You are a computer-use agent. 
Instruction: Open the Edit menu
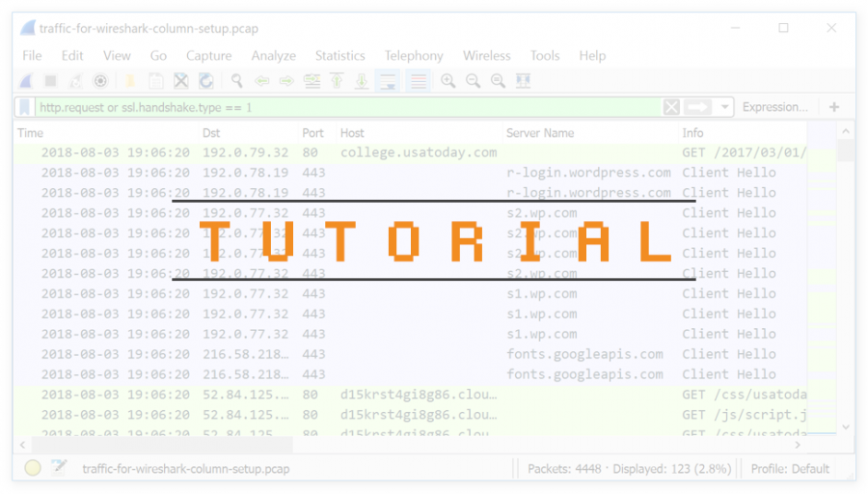point(72,55)
